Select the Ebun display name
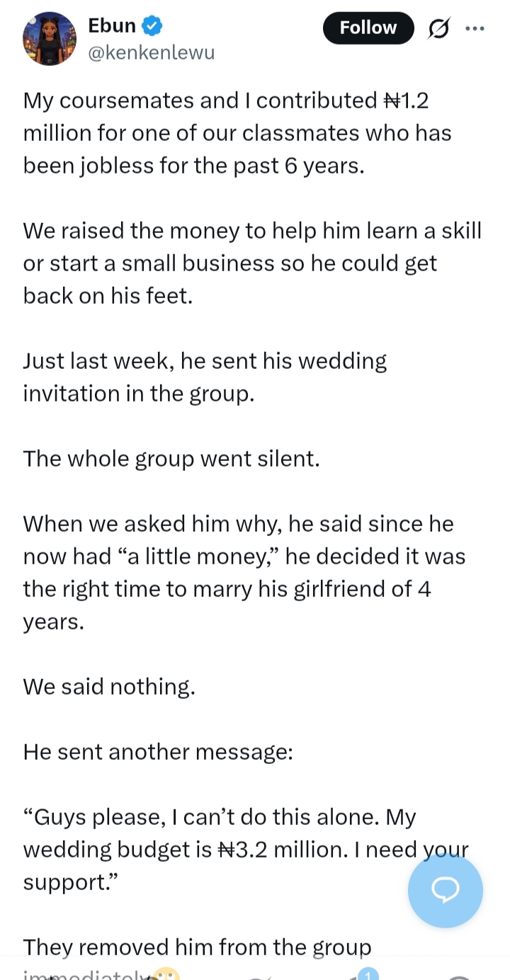Viewport: 510px width, 980px height. coord(111,26)
